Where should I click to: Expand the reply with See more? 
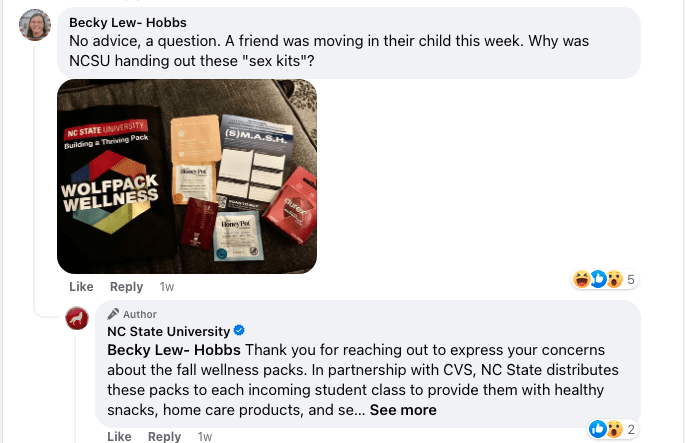(403, 410)
